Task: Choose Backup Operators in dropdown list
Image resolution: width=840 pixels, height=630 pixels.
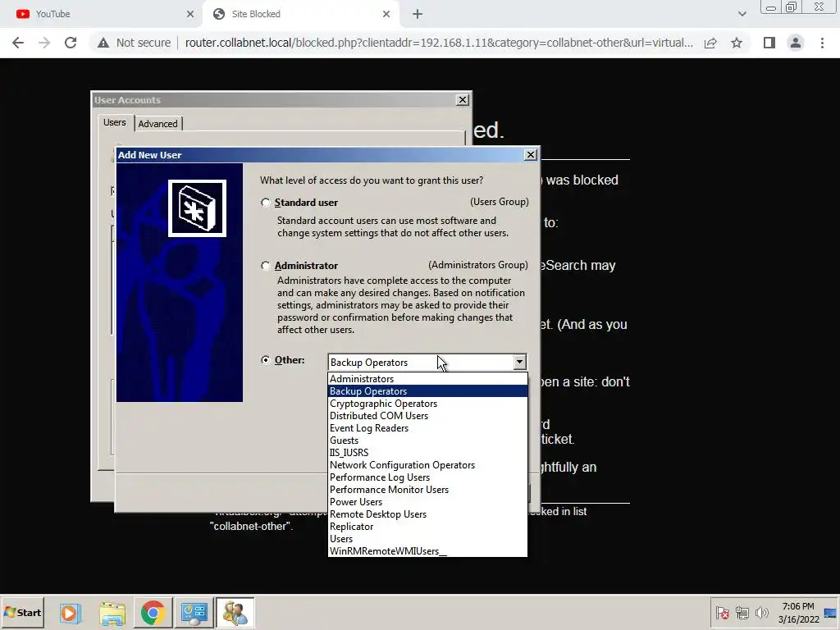Action: (x=427, y=391)
